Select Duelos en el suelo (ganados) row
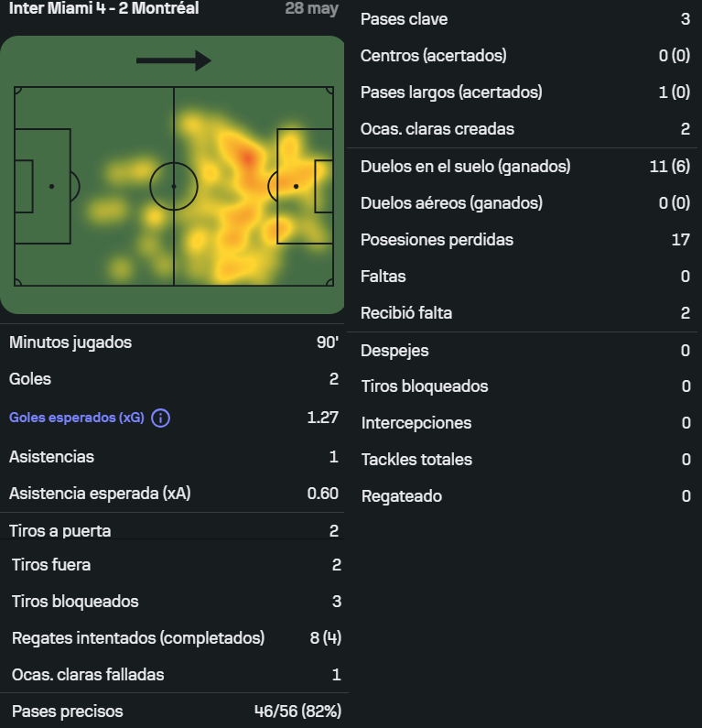The width and height of the screenshot is (702, 728). click(524, 167)
